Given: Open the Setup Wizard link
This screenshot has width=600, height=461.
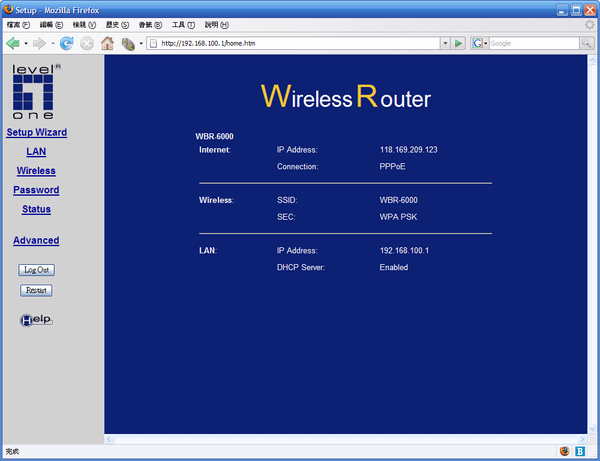Looking at the screenshot, I should click(37, 132).
